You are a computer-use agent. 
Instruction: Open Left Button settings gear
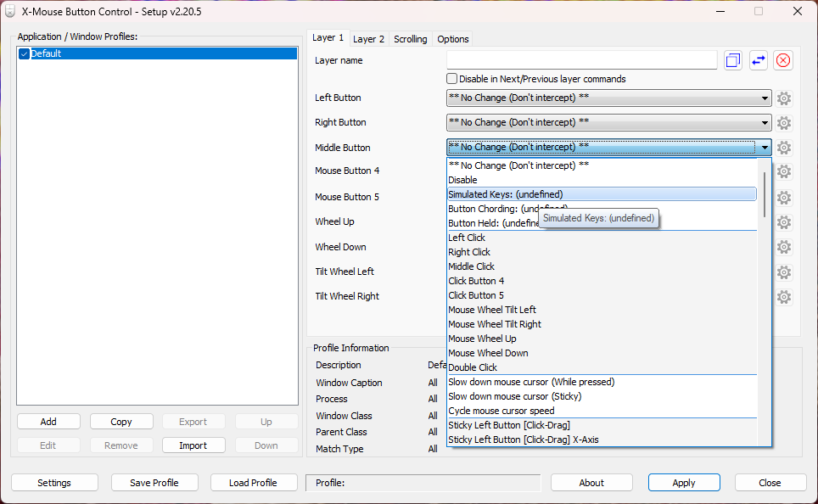click(x=783, y=98)
